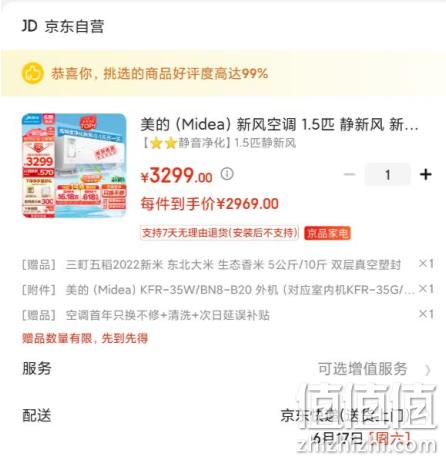Click the chevron next to 可选增值服务
This screenshot has width=446, height=462.
pos(428,370)
